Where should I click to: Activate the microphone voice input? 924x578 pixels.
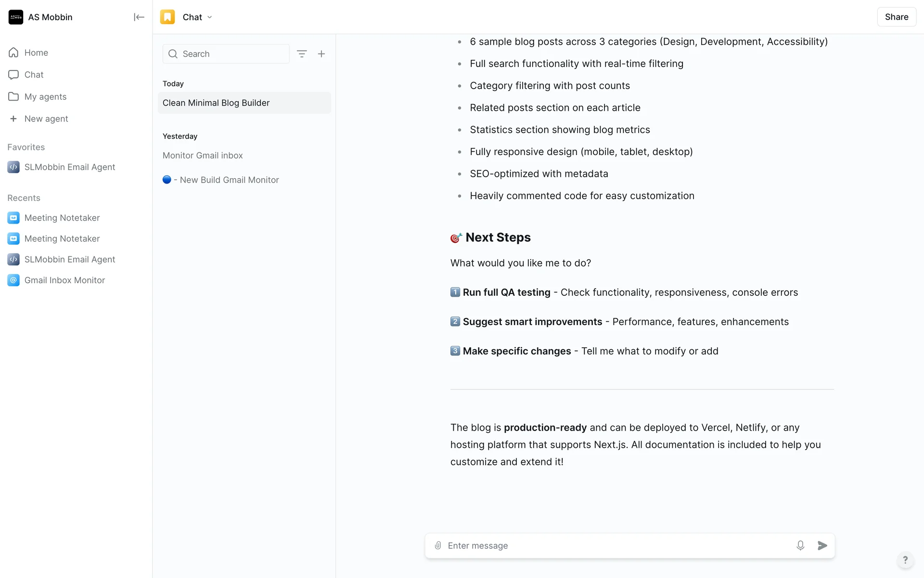[x=800, y=545]
